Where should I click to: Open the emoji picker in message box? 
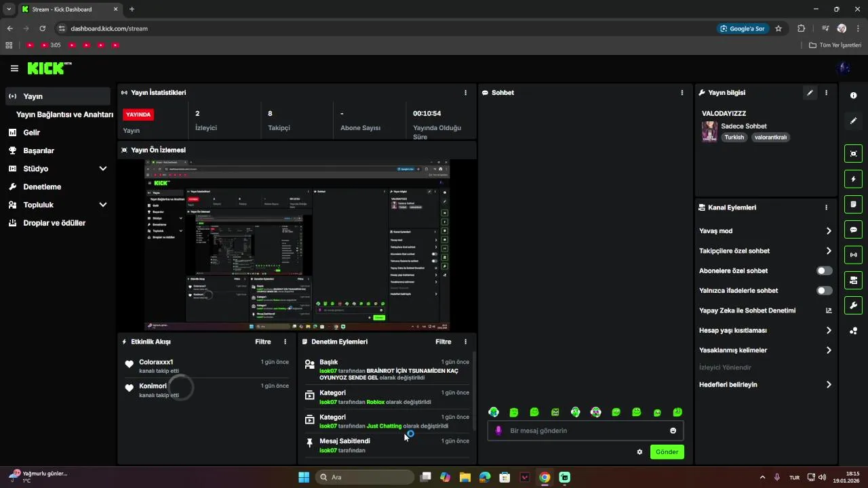[673, 430]
